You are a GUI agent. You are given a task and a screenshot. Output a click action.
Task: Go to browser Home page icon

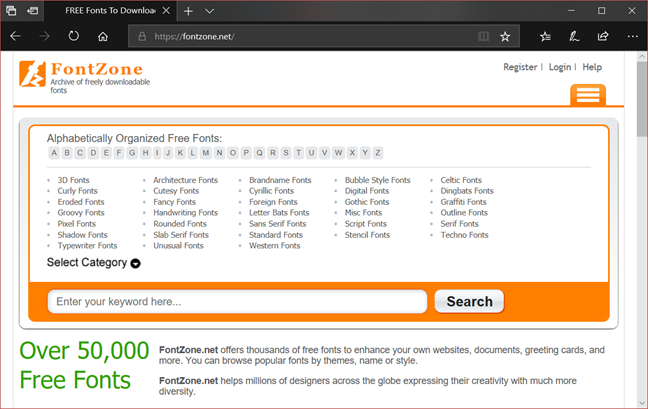click(103, 36)
